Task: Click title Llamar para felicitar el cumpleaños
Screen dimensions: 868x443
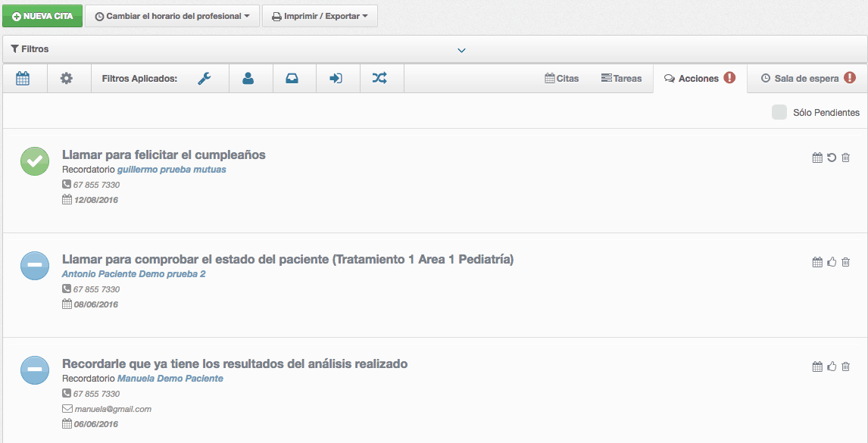Action: [164, 155]
